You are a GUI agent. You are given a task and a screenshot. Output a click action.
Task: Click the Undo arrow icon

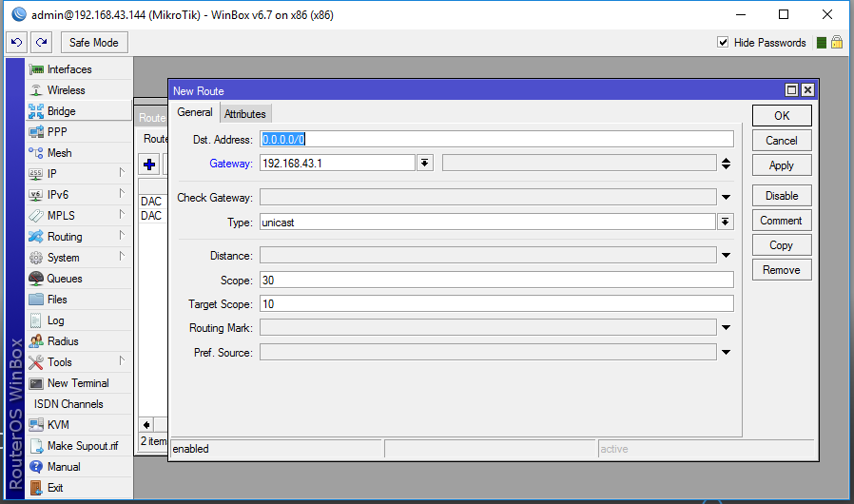[x=17, y=43]
